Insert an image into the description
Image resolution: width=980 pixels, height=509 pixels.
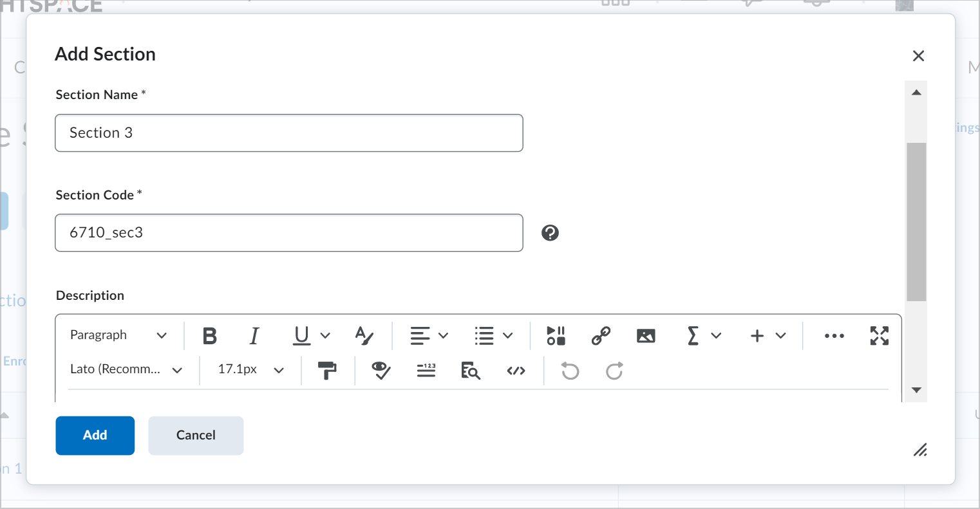[645, 335]
